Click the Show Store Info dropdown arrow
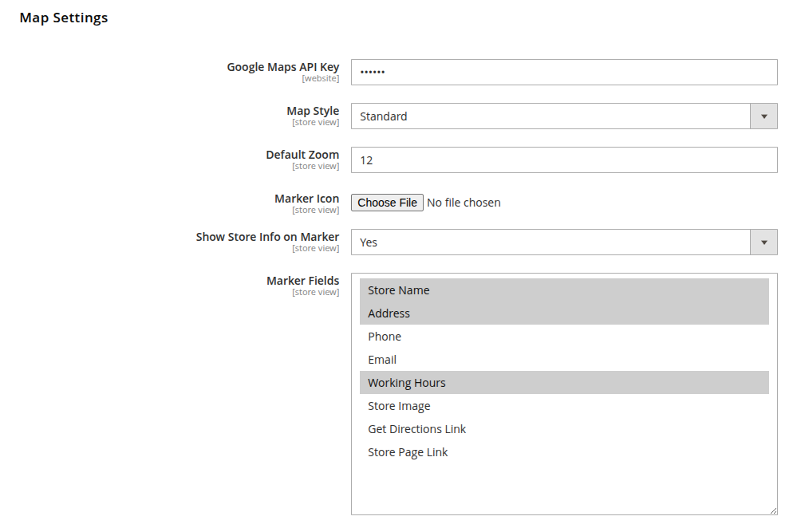This screenshot has width=801, height=532. [764, 242]
